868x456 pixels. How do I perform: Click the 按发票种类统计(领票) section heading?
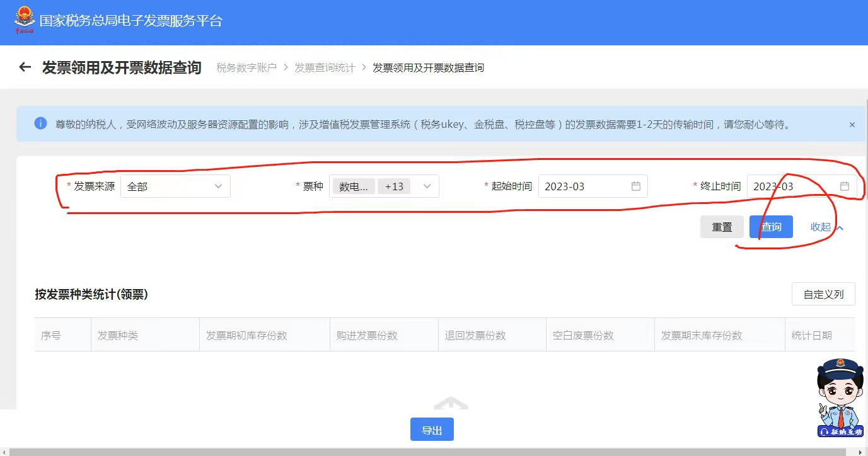click(x=91, y=294)
